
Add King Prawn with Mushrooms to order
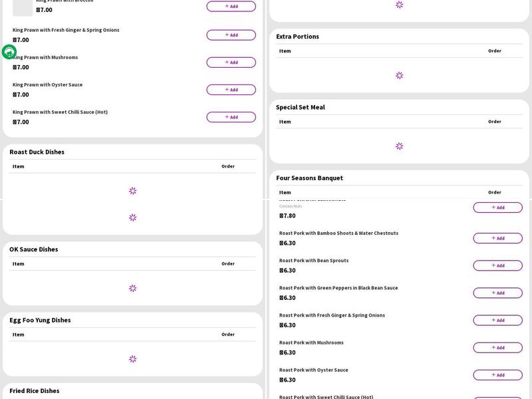(231, 63)
